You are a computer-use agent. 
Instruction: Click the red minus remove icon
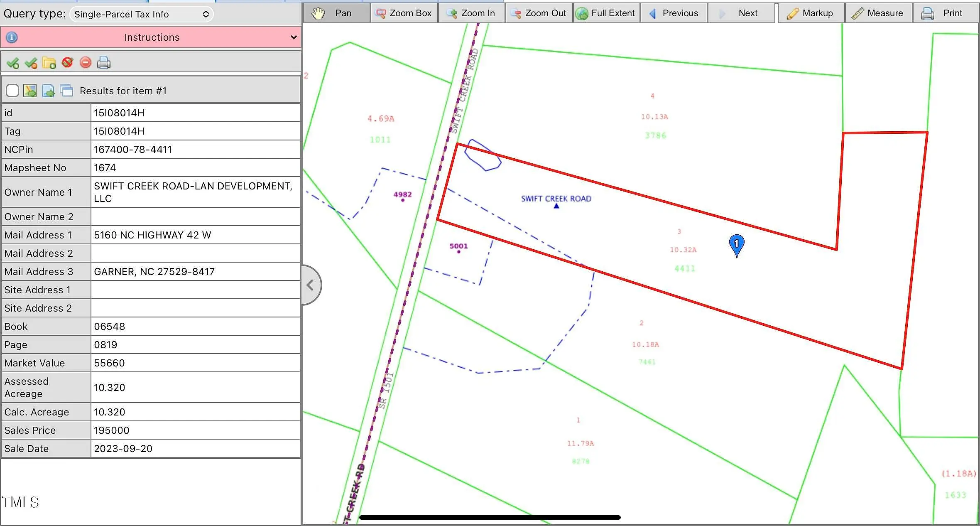click(86, 62)
